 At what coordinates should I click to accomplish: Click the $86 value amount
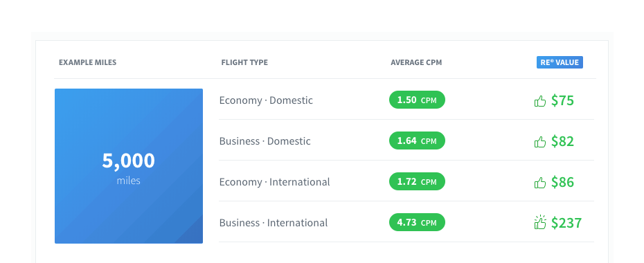[562, 182]
